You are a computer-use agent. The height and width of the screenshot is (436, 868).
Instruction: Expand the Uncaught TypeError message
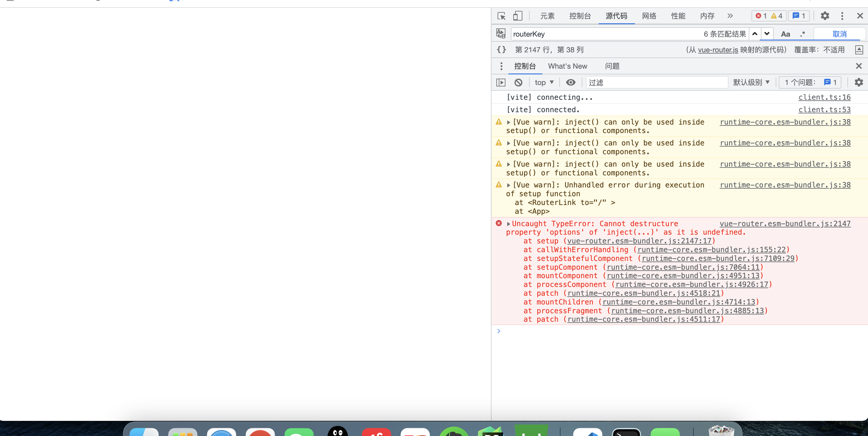coord(508,224)
